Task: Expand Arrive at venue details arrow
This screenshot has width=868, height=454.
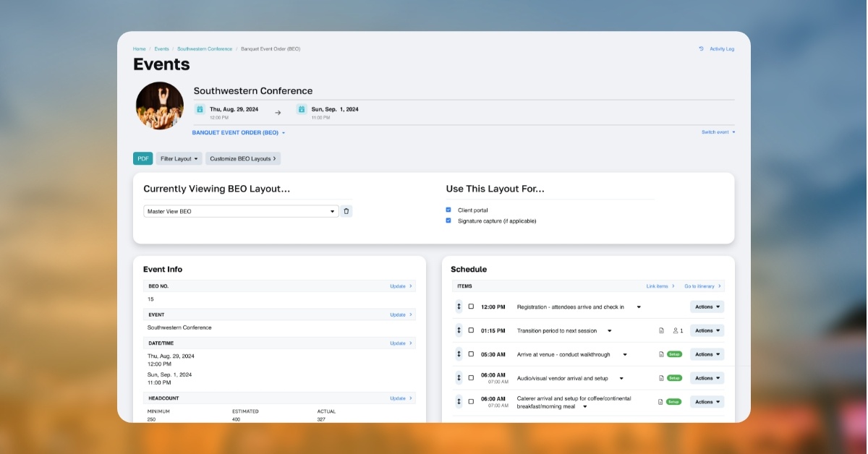Action: [x=624, y=354]
